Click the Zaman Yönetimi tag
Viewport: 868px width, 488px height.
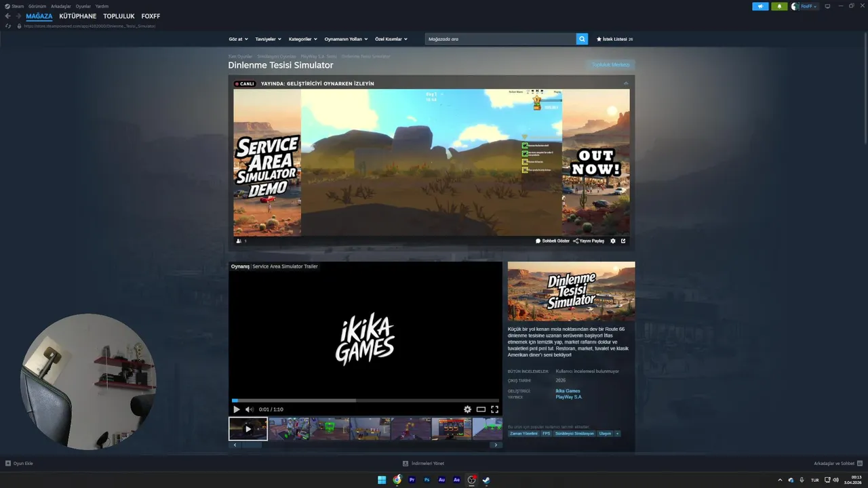tap(524, 433)
